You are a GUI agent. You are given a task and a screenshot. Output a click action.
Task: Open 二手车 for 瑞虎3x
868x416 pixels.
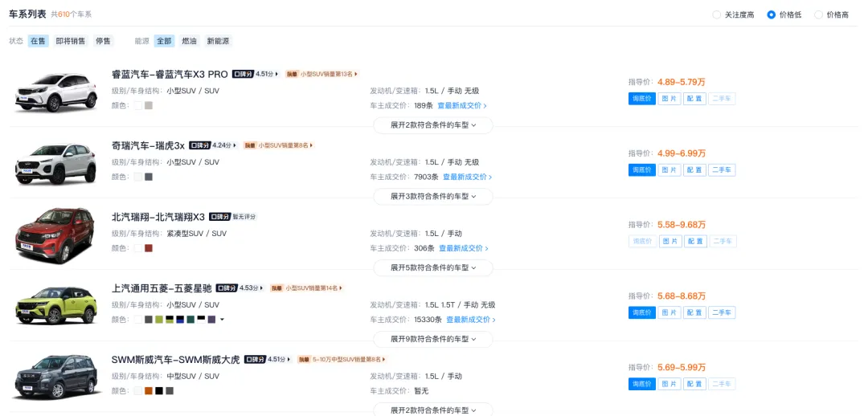point(722,169)
